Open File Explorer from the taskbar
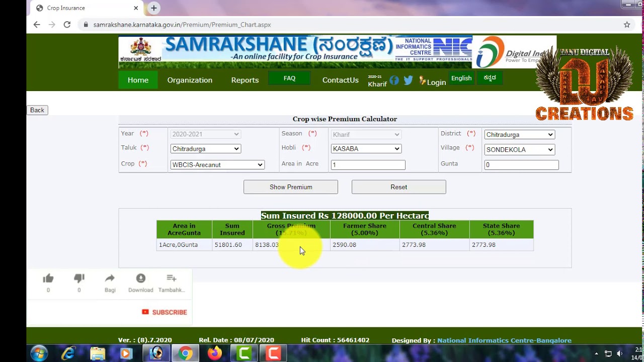Viewport: 644px width, 362px height. 98,353
